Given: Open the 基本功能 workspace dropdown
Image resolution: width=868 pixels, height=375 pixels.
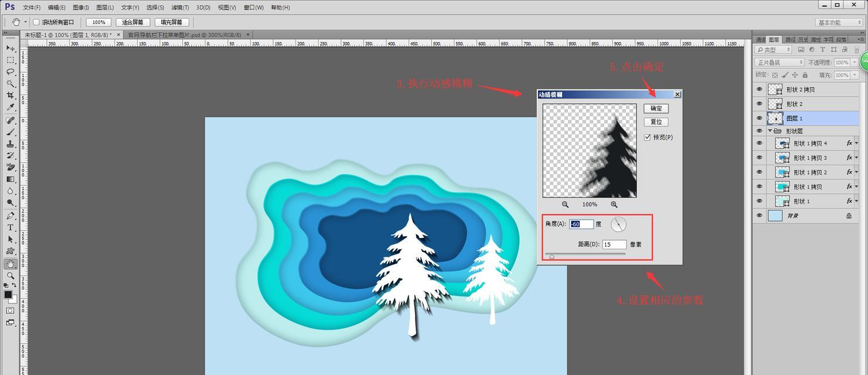Looking at the screenshot, I should [x=839, y=22].
